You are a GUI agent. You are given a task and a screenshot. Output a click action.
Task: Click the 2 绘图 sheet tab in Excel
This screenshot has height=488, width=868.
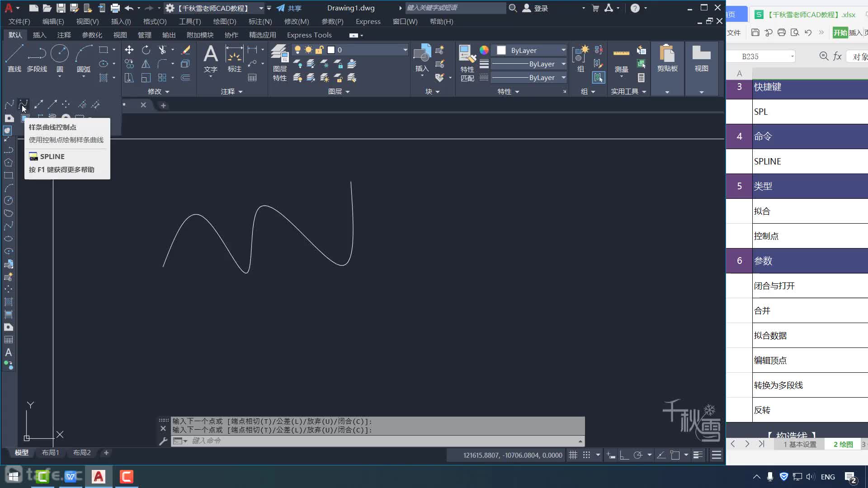843,444
